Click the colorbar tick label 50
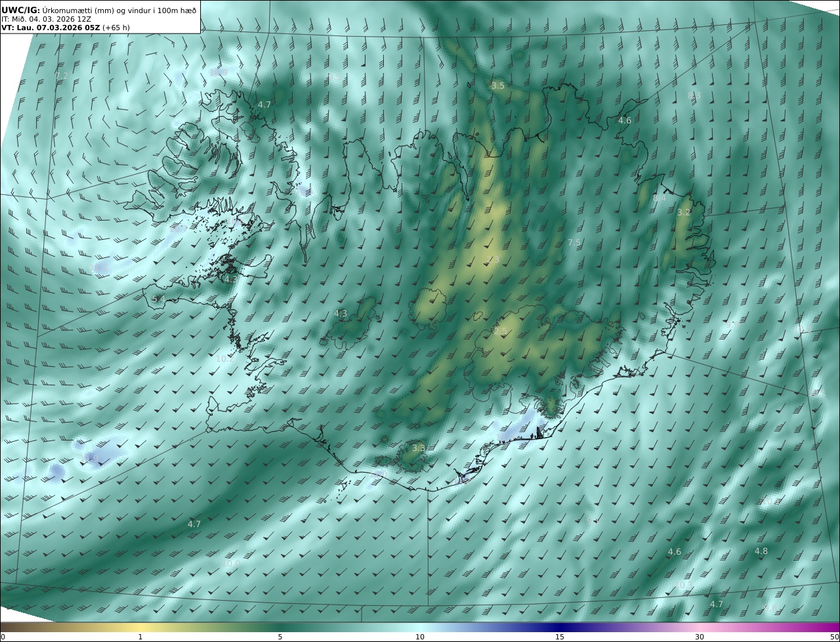This screenshot has width=840, height=642. click(834, 637)
